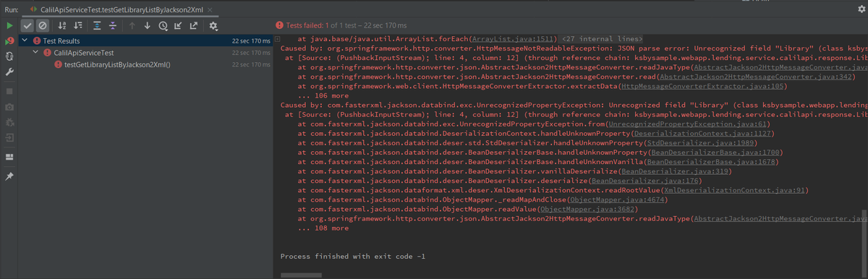Click the red failed status icon in header
The width and height of the screenshot is (868, 279).
(x=280, y=25)
